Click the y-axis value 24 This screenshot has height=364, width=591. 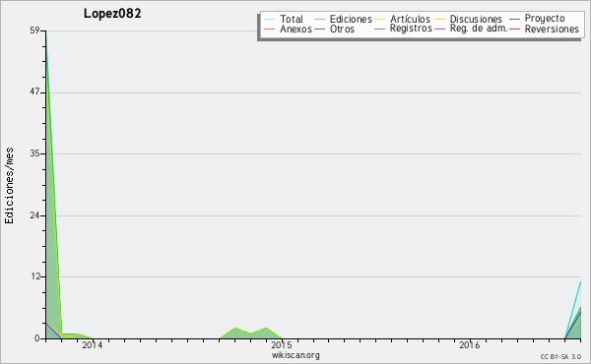coord(34,215)
